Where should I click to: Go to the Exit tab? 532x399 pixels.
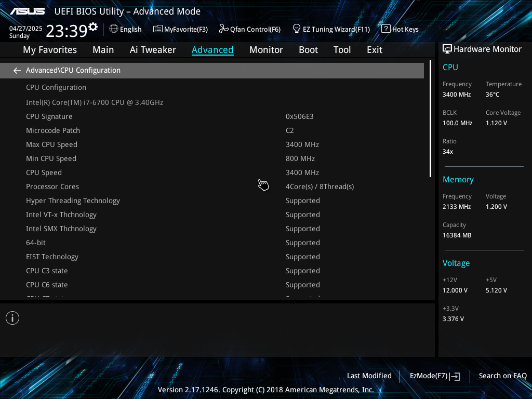[375, 50]
